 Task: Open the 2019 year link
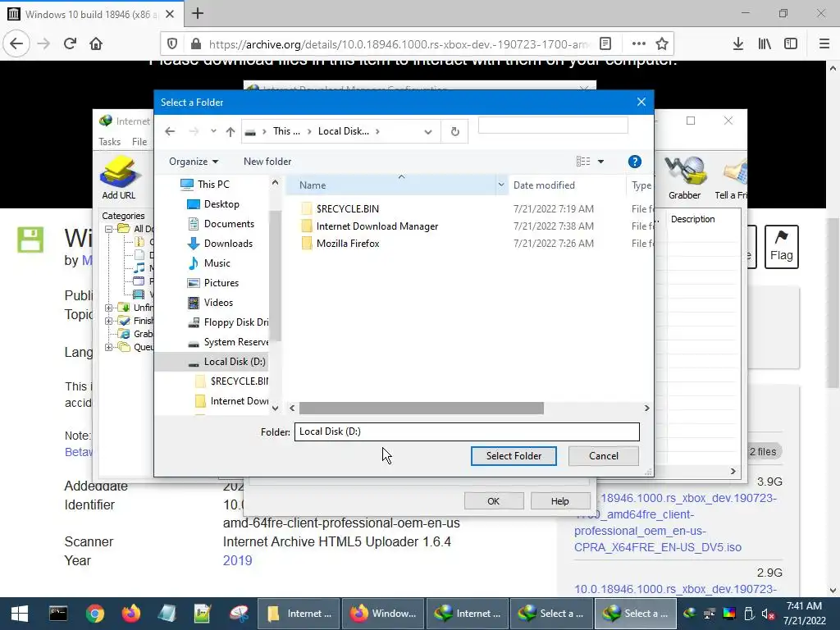[237, 560]
